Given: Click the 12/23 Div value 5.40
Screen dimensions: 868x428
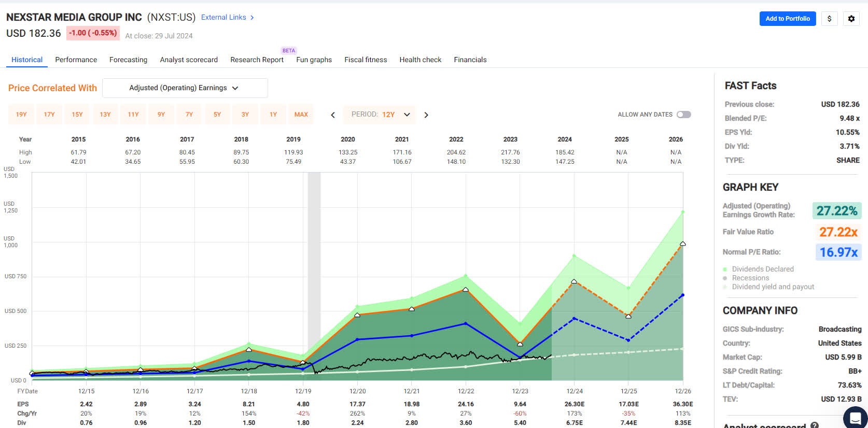Looking at the screenshot, I should pyautogui.click(x=520, y=423).
